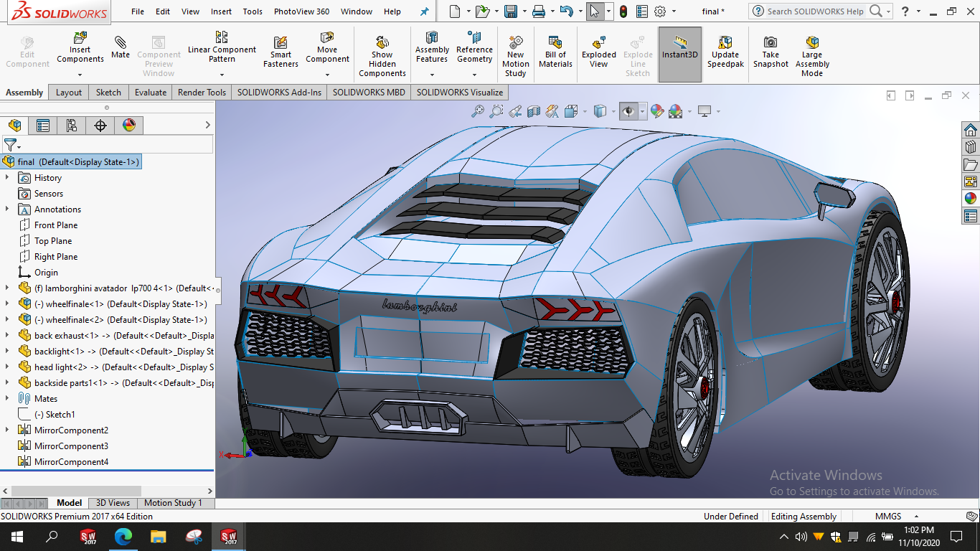Screen dimensions: 980x551
Task: Expand the Annotations folder
Action: point(7,209)
